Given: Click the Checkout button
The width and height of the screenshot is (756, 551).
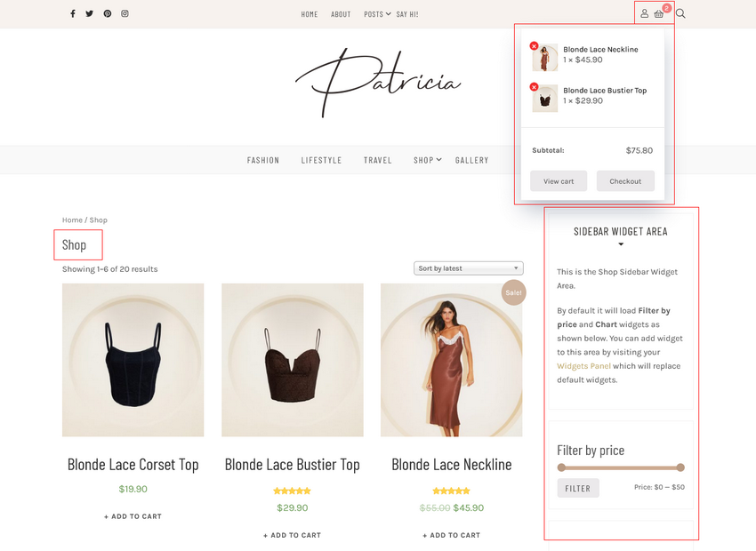Looking at the screenshot, I should tap(625, 181).
